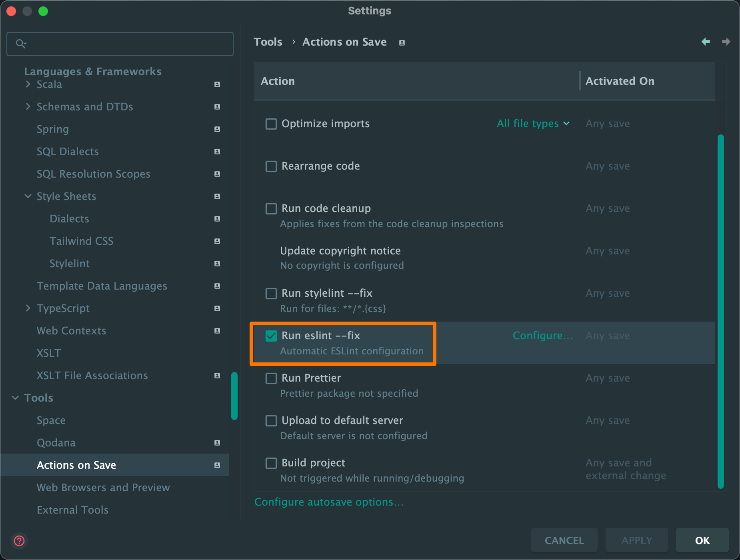Click the project settings icon next to Scala
The image size is (740, 560).
pos(217,84)
